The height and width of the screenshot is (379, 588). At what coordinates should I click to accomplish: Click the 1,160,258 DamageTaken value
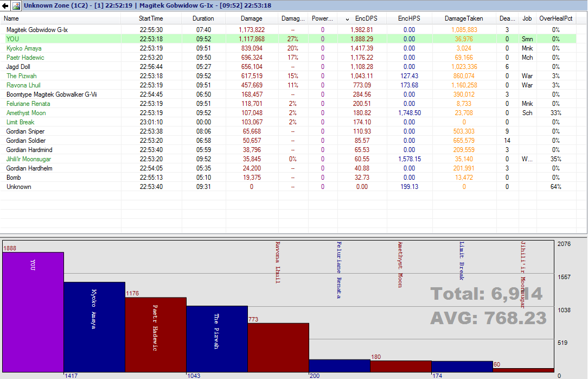click(x=464, y=85)
